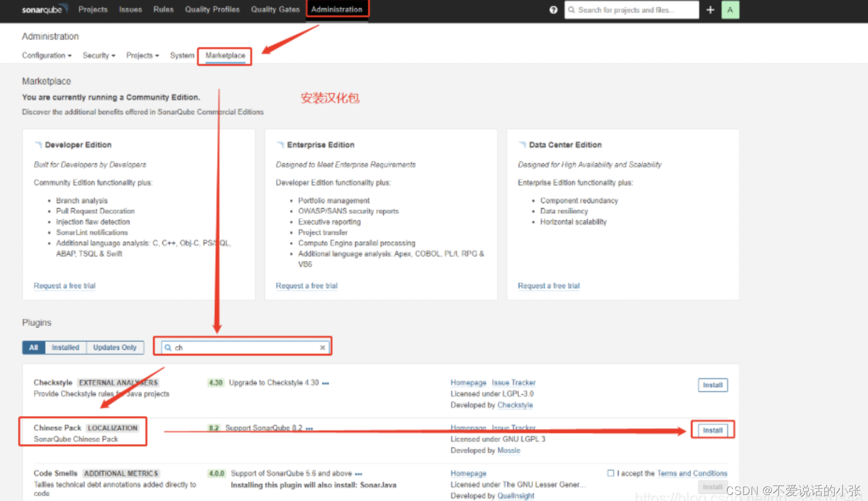
Task: Request a free trial of Enterprise Edition
Action: pos(306,286)
